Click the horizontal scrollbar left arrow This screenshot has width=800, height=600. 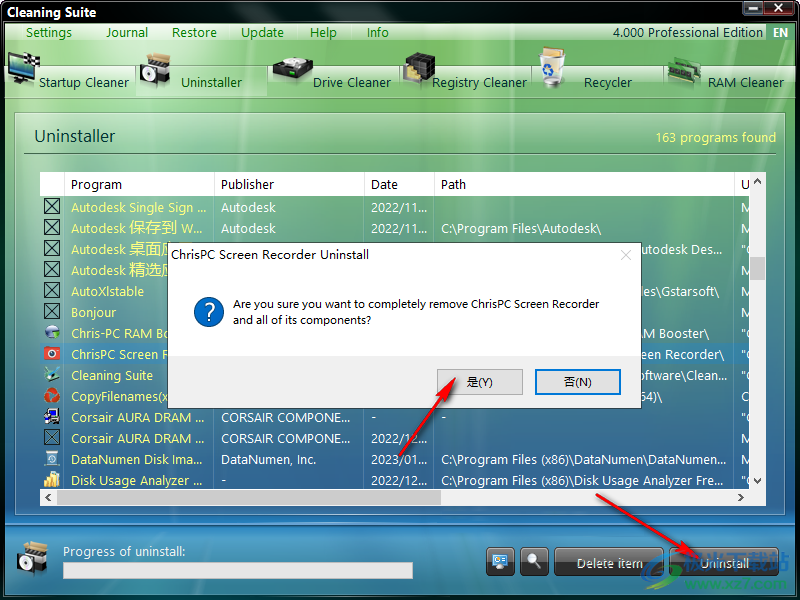coord(48,497)
